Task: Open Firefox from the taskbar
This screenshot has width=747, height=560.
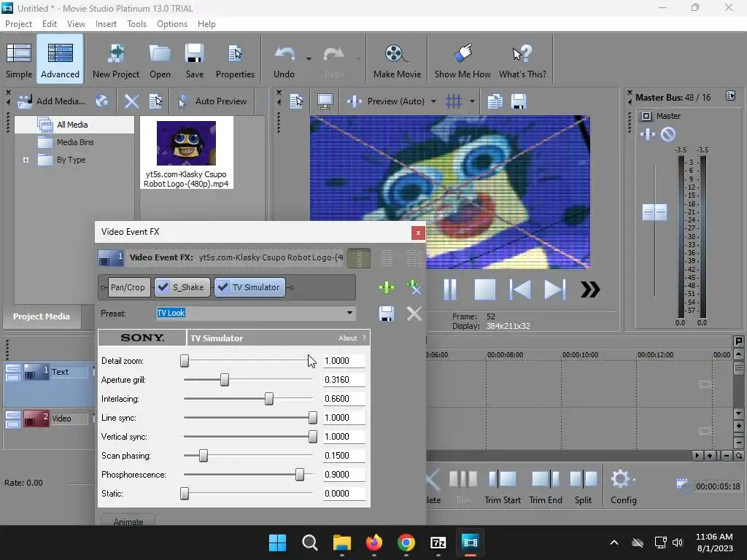Action: (x=374, y=542)
